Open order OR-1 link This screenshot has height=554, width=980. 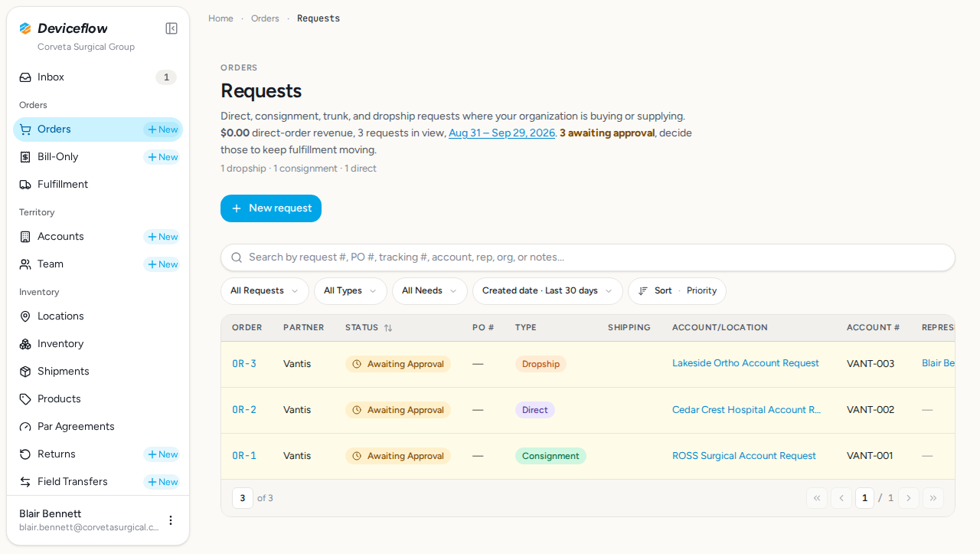click(x=244, y=456)
